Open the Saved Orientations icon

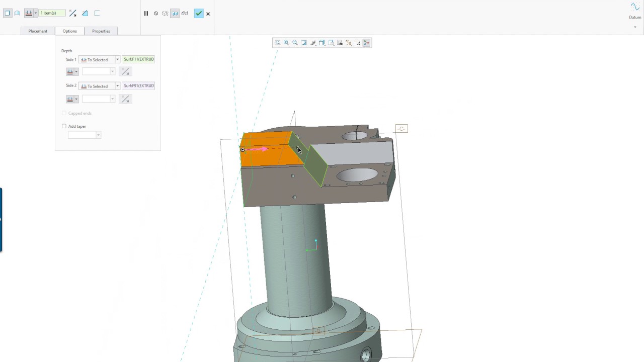(331, 43)
